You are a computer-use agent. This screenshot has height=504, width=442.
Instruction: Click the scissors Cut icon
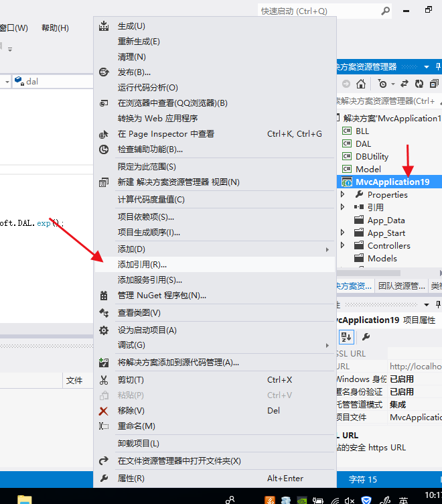click(103, 380)
